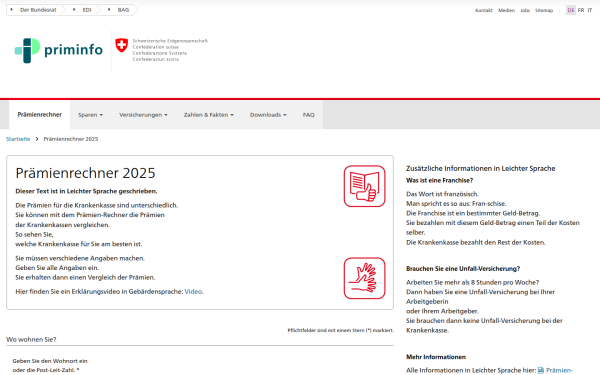The height and width of the screenshot is (375, 600).
Task: Click 'Brauchen Sie eine Unfall-Versicherung?' heading
Action: (463, 269)
